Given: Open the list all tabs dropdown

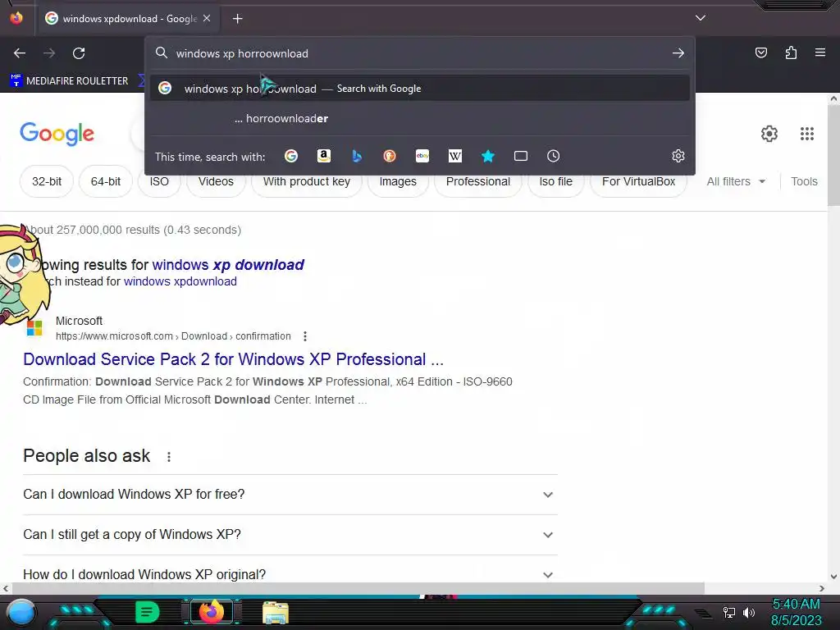Looking at the screenshot, I should pyautogui.click(x=701, y=18).
